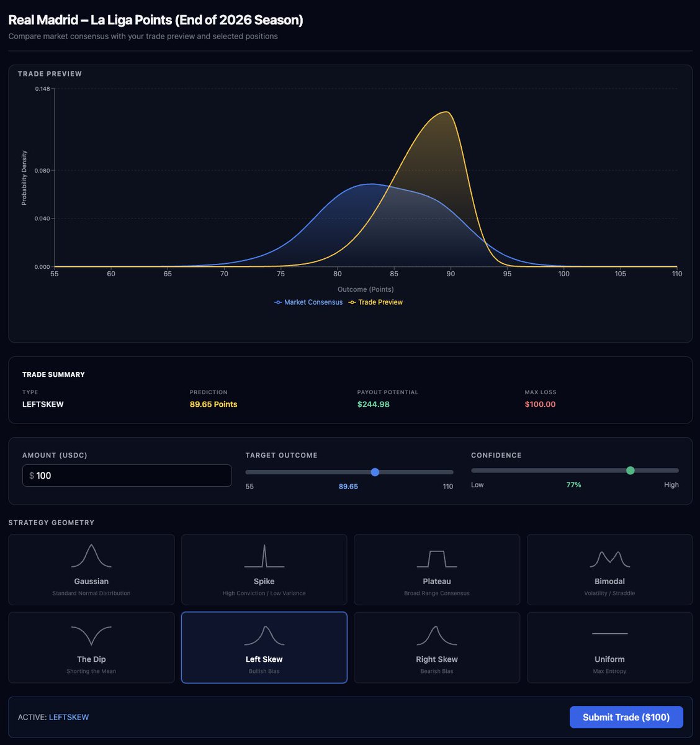Select The Dip inverted curve icon
This screenshot has width=700, height=745.
pyautogui.click(x=91, y=636)
